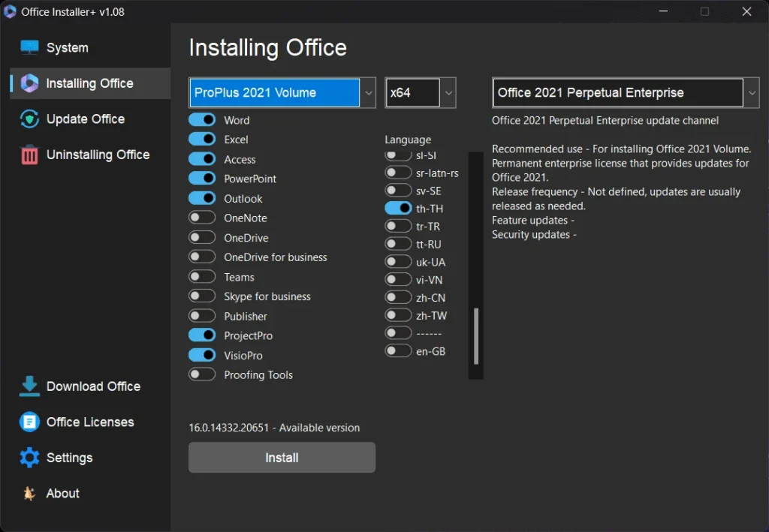Click the About icon in sidebar
This screenshot has width=769, height=532.
(x=29, y=493)
